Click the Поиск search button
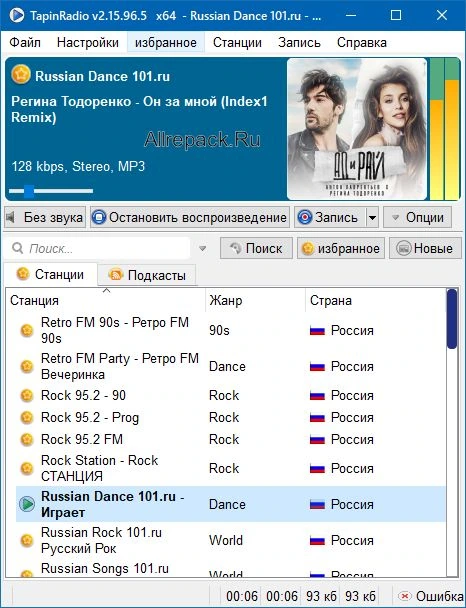The width and height of the screenshot is (466, 608). coord(256,248)
